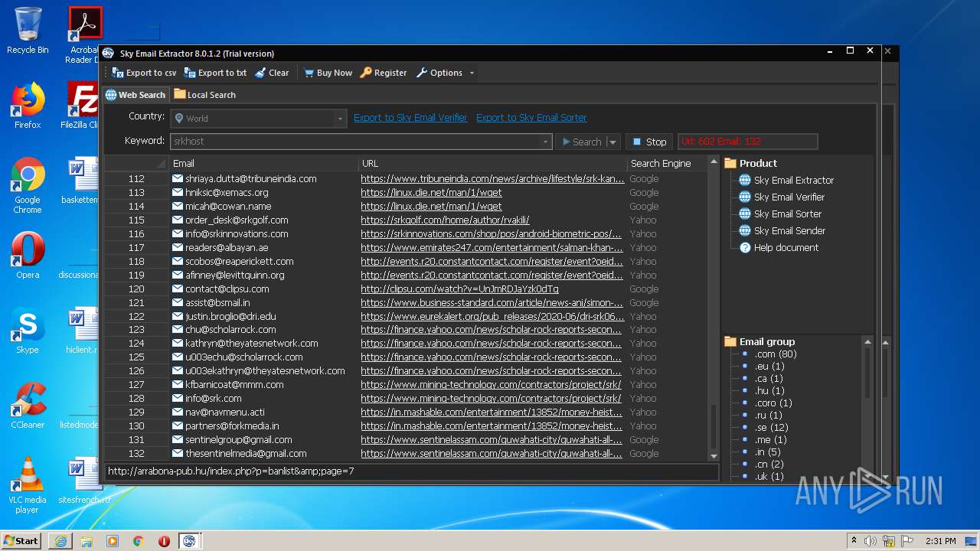Click Export to Sky Email Sorter link
Image resolution: width=980 pixels, height=551 pixels.
coord(531,118)
